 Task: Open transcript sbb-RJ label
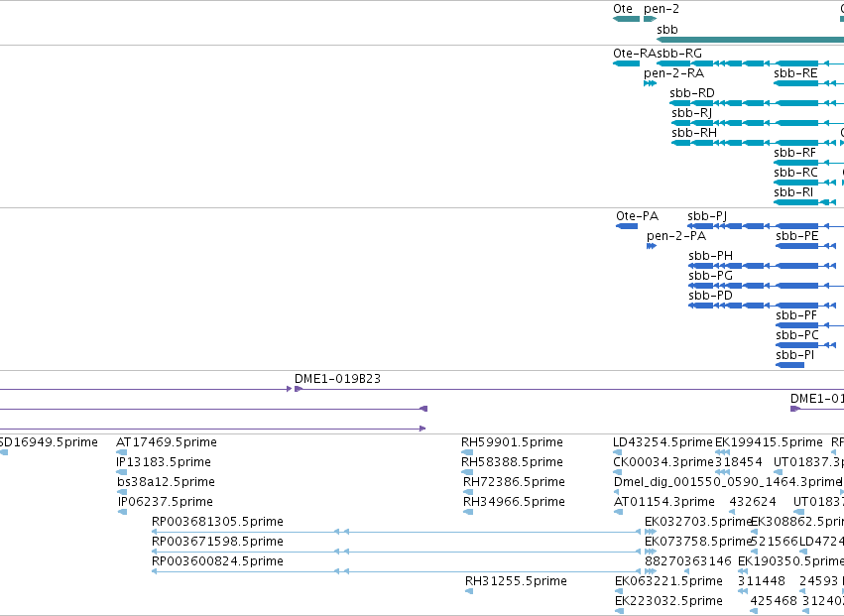coord(691,112)
